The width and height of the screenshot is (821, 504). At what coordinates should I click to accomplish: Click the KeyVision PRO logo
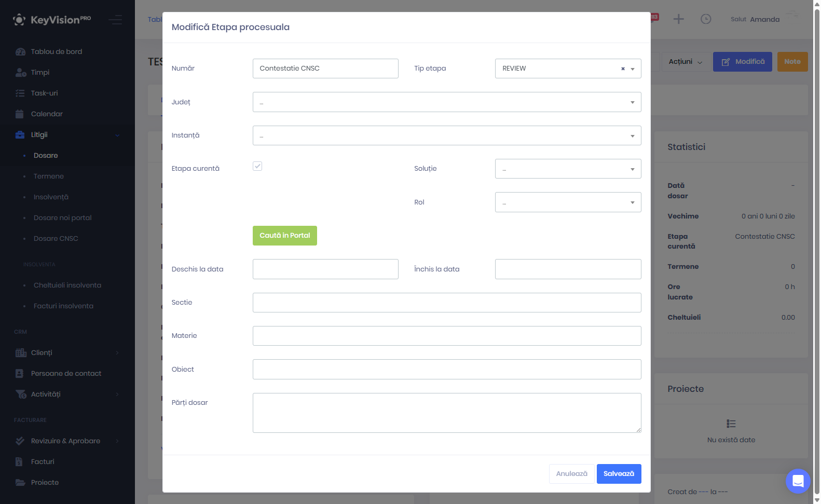tap(52, 20)
